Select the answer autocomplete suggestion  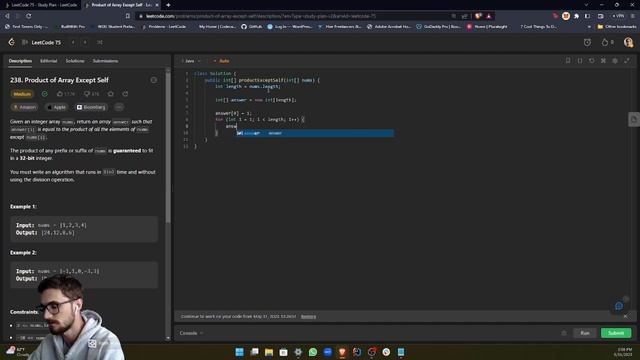coord(315,133)
